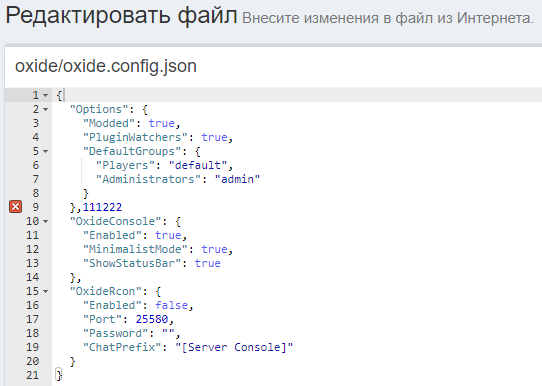
Task: Click the "admin" value on line 7
Action: point(237,179)
